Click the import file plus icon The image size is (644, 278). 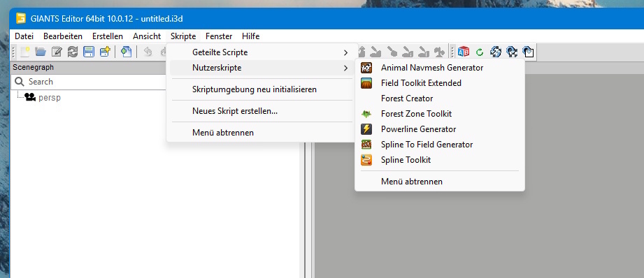(126, 52)
